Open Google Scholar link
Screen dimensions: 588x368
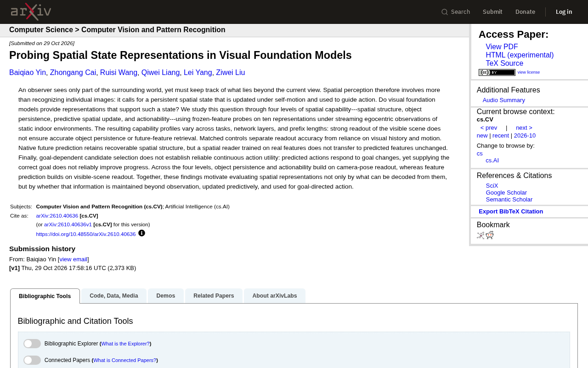click(x=506, y=193)
